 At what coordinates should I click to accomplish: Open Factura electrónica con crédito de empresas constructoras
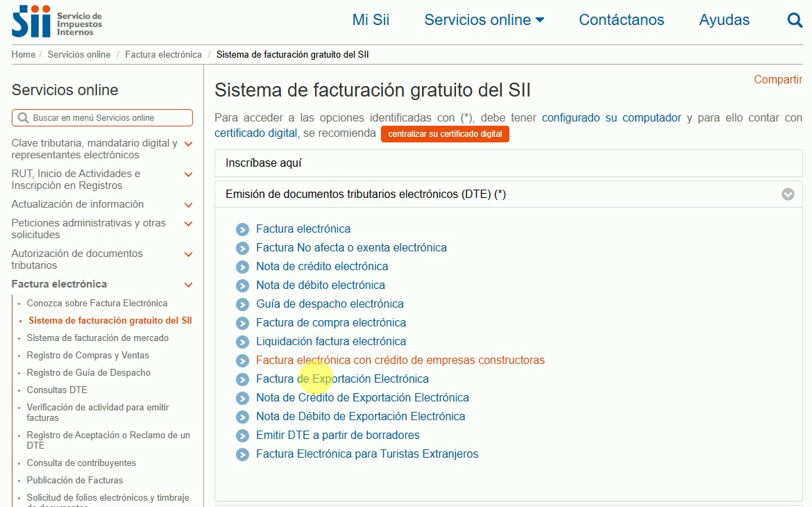tap(400, 360)
